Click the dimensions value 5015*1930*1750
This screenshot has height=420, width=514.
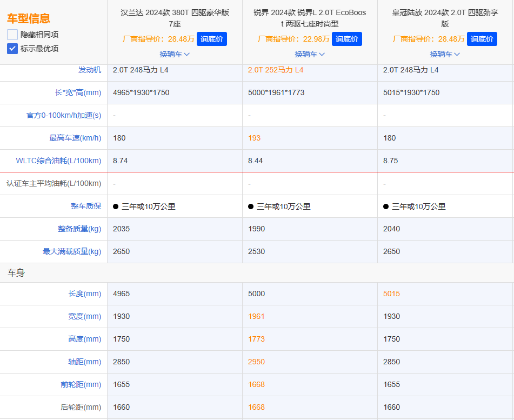point(411,92)
